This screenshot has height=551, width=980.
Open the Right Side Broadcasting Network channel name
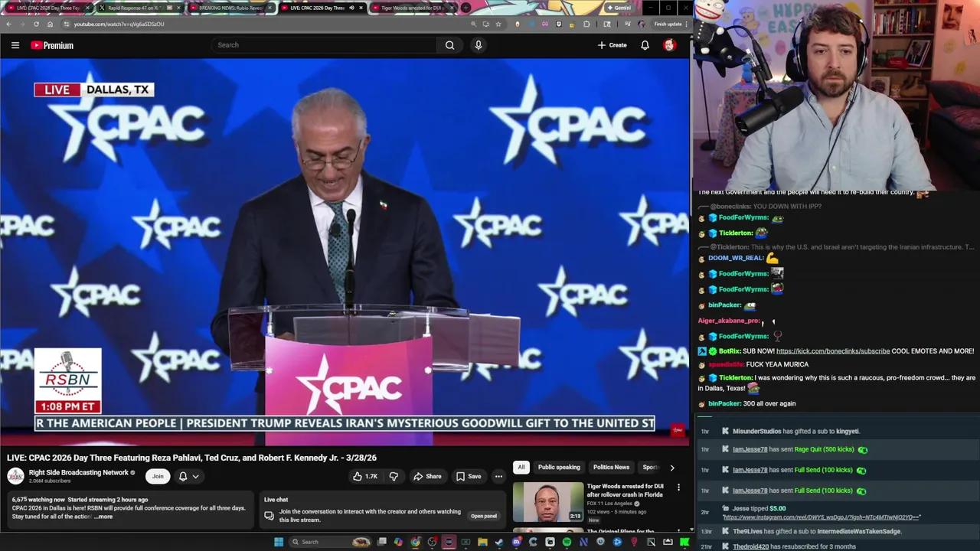(79, 472)
